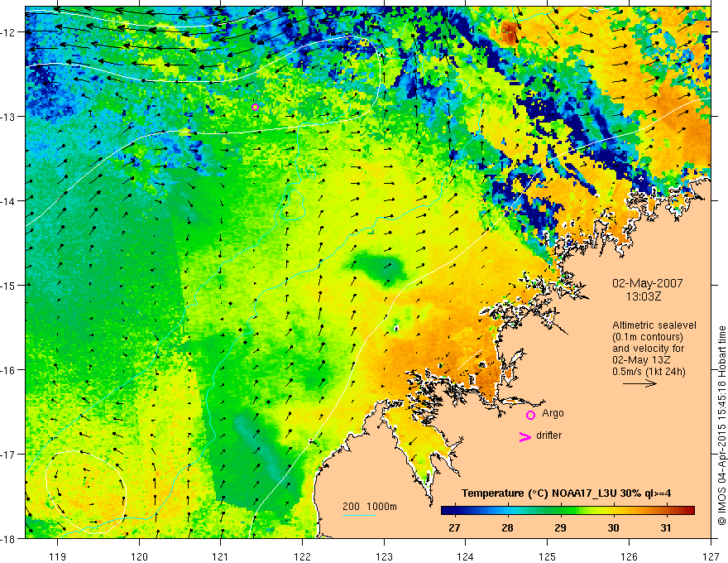Click the Argo float marker on the map
Screen dimensions: 728x563
tap(255, 108)
